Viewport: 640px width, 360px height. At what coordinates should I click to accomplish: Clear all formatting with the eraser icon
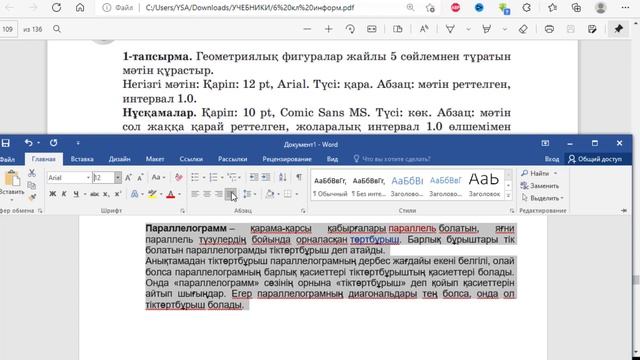click(x=178, y=178)
